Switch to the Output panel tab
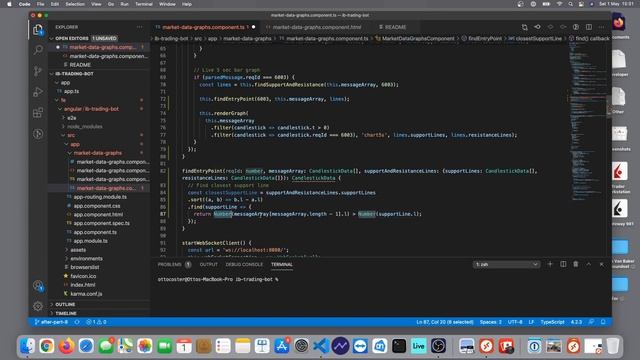Viewport: 640px width, 360px height. [x=209, y=264]
